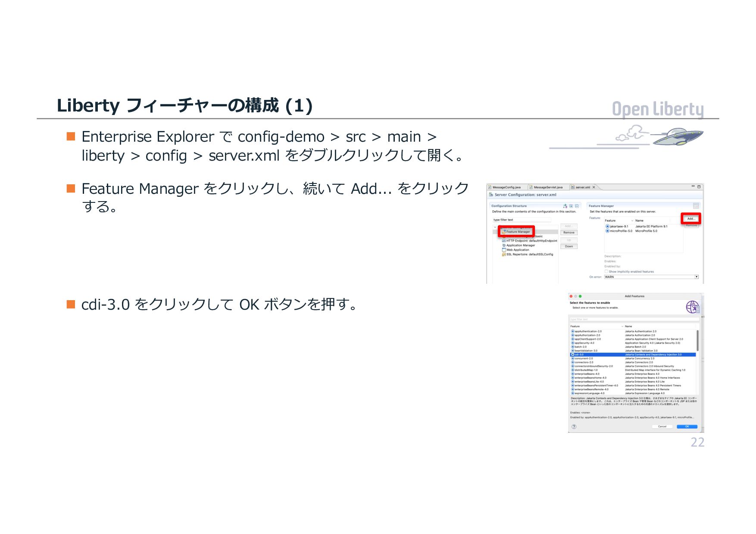Image resolution: width=756 pixels, height=534 pixels.
Task: Collapse the Server Configuration tree node
Action: tap(495, 227)
